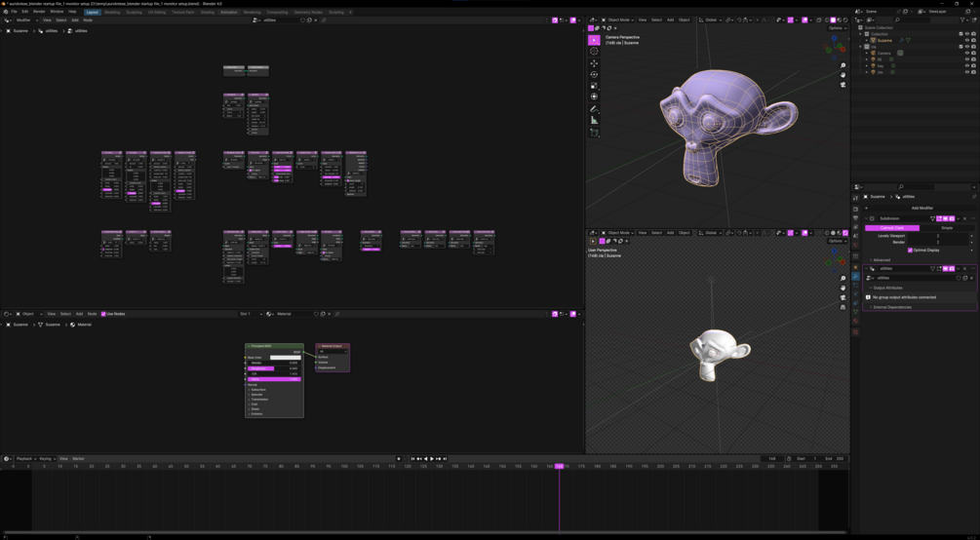Viewport: 980px width, 540px height.
Task: Select the Scale tool in upper viewport
Action: [x=594, y=86]
